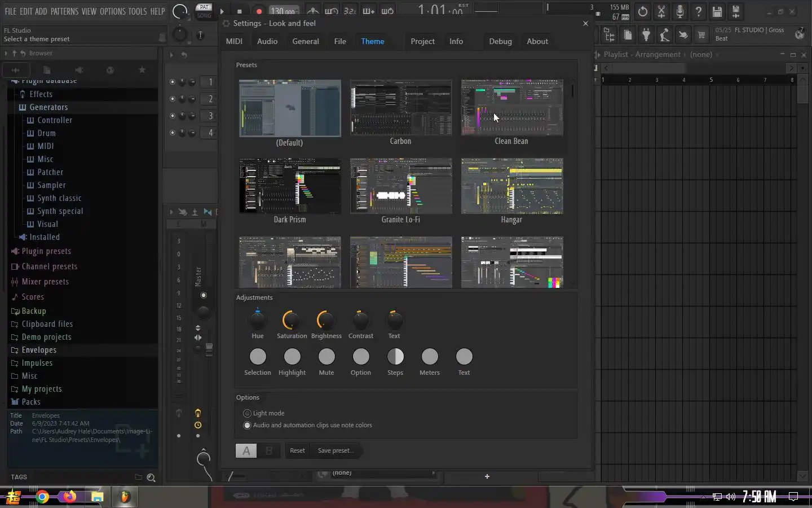Click the star favorites tab in Browser
Viewport: 812px width, 508px height.
click(x=142, y=70)
